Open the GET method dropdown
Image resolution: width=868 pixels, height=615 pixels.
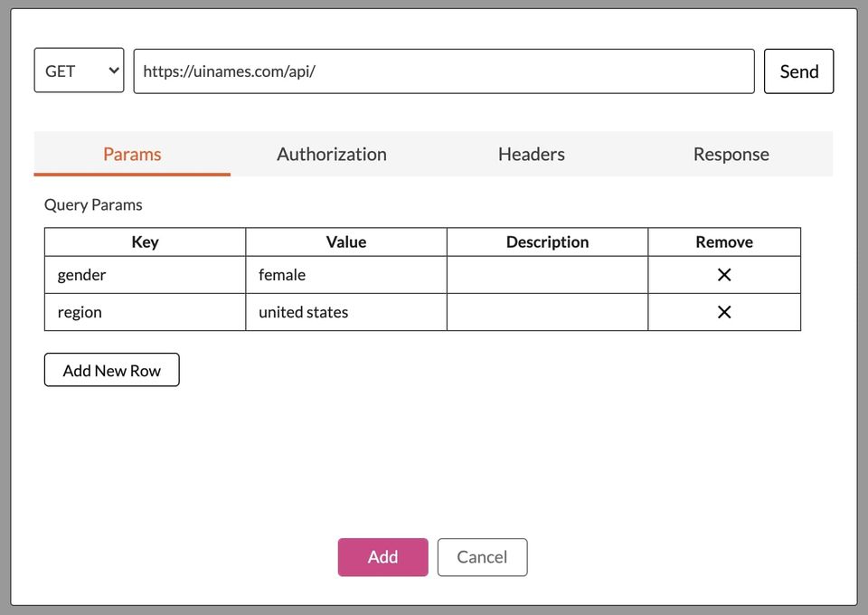[79, 71]
